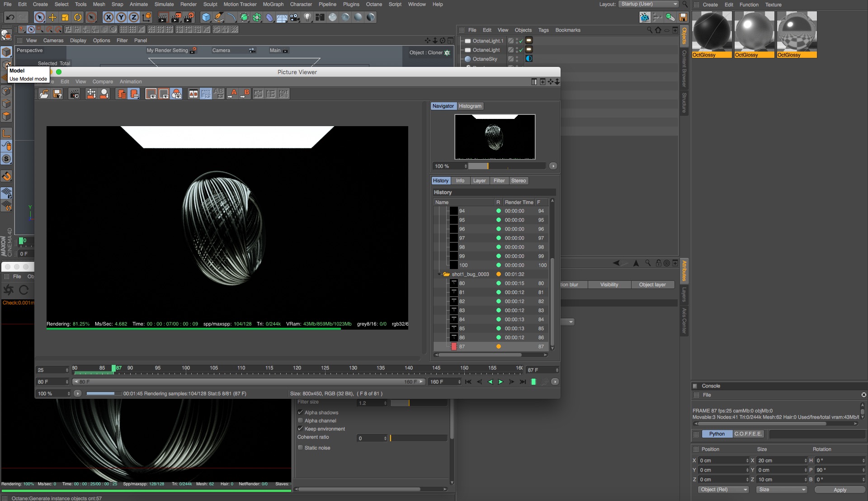This screenshot has width=868, height=501.
Task: Open Edit Render Settings icon
Action: (x=189, y=17)
